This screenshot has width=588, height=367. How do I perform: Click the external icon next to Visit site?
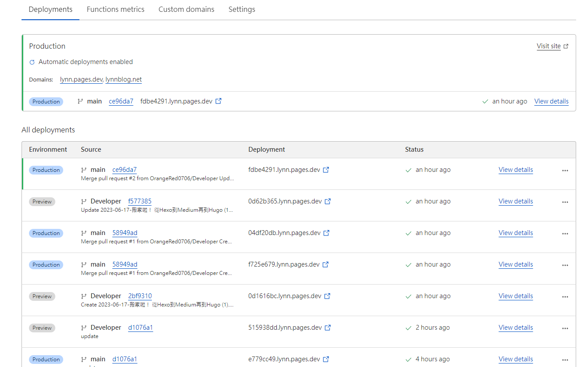click(566, 46)
